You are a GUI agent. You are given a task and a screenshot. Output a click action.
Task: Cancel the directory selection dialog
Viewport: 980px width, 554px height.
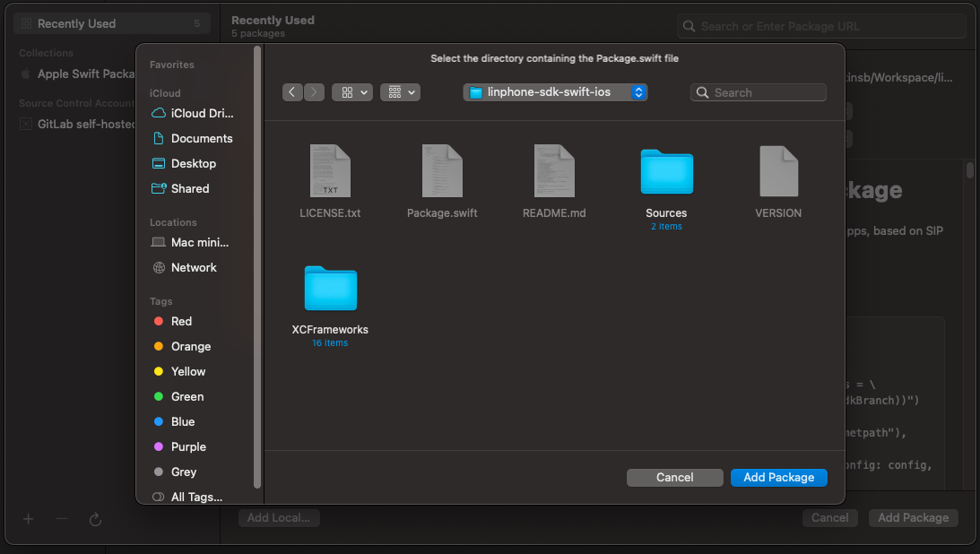click(x=674, y=478)
